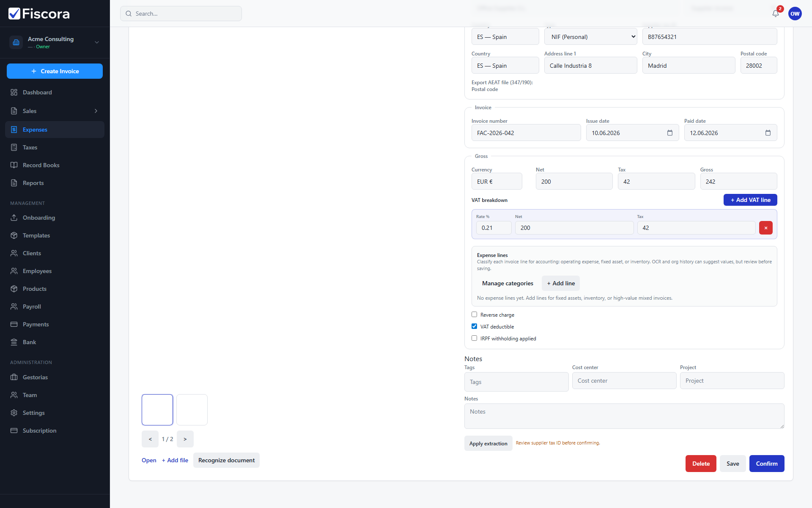Click the Products cube icon
The image size is (812, 508).
[x=14, y=289]
